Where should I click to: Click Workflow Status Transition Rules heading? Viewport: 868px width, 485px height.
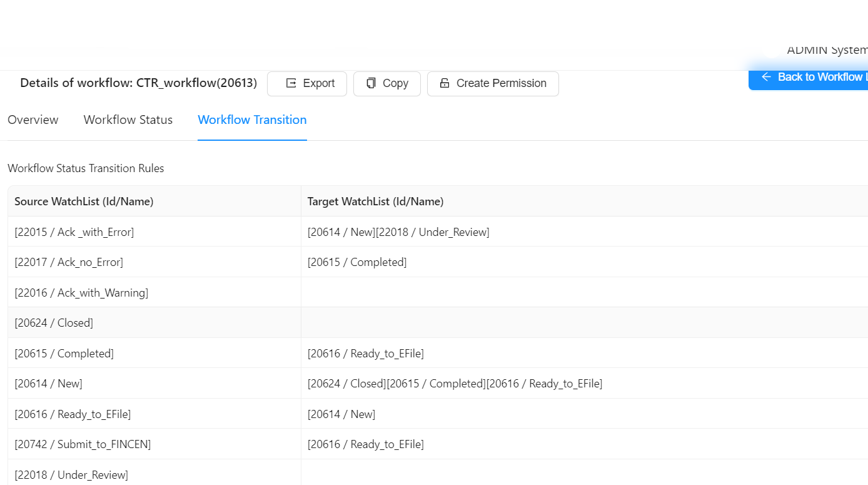[x=86, y=168]
